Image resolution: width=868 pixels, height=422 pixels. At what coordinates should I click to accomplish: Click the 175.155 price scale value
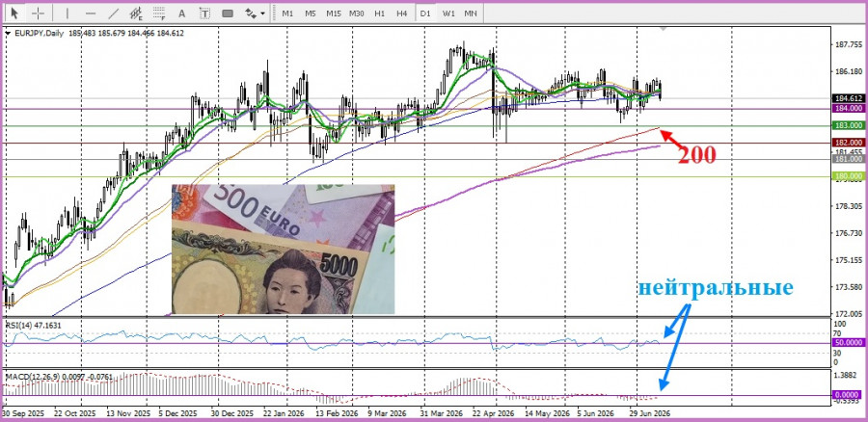pos(848,259)
